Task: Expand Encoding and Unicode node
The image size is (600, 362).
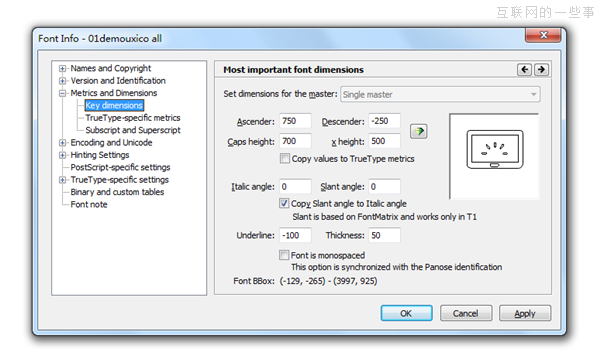Action: [x=62, y=143]
